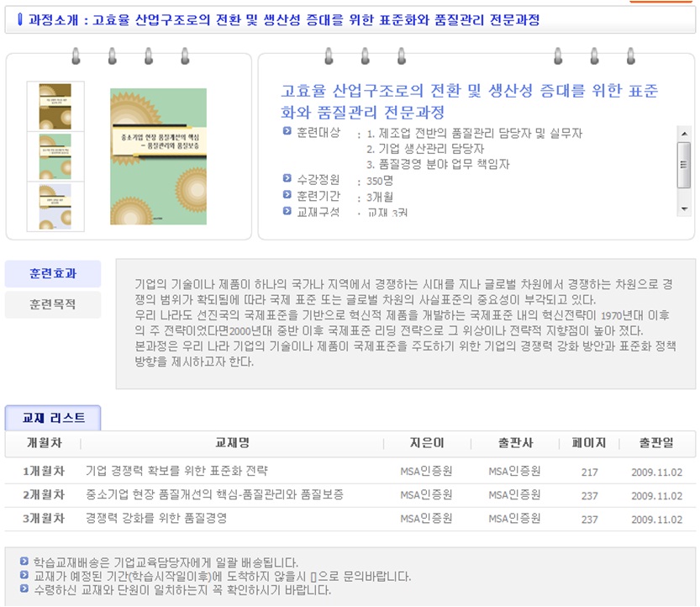Click the bullet icon beside 수강정원

287,178
